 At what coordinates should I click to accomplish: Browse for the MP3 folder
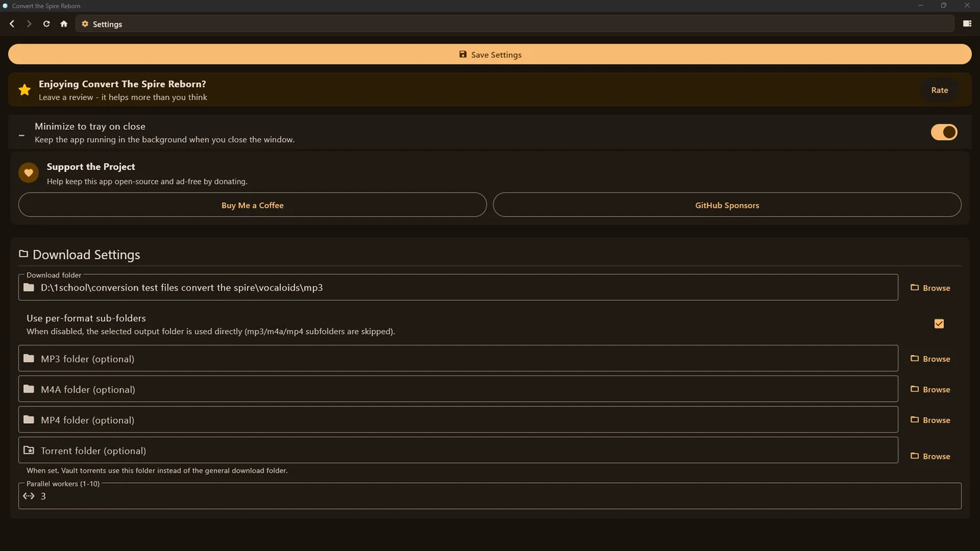(930, 358)
